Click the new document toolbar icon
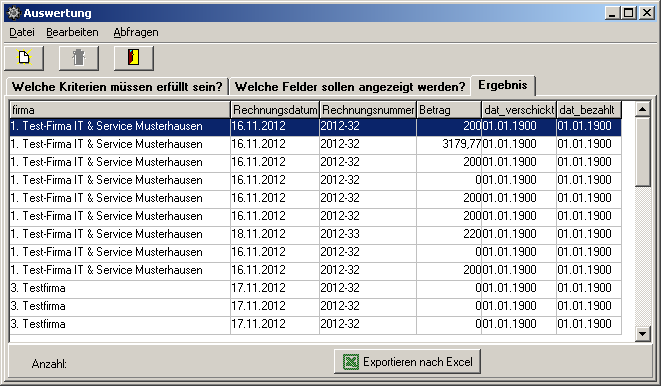 pyautogui.click(x=24, y=58)
